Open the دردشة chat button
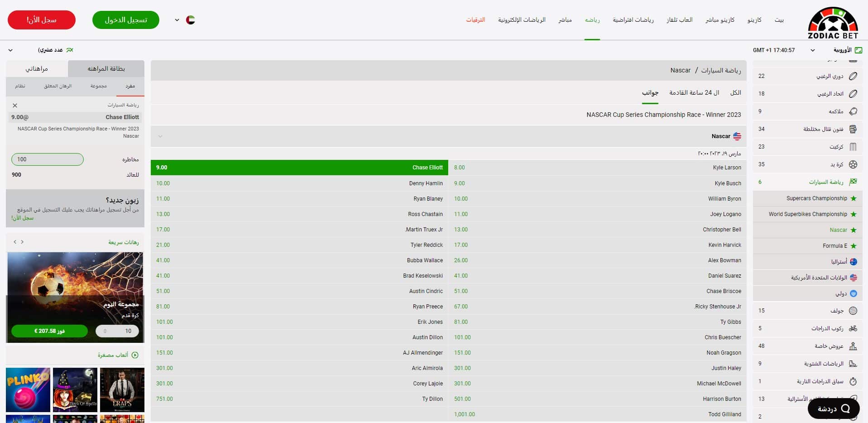The height and width of the screenshot is (423, 868). coord(834,409)
